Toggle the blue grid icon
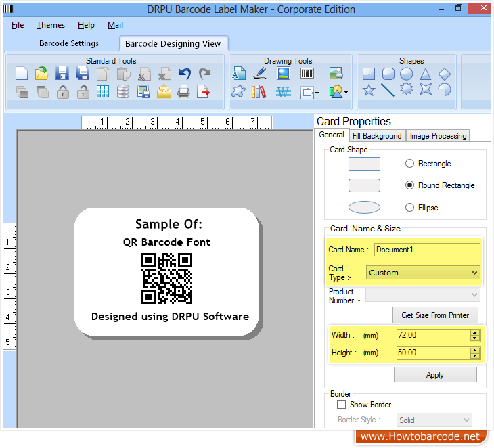 point(103,92)
